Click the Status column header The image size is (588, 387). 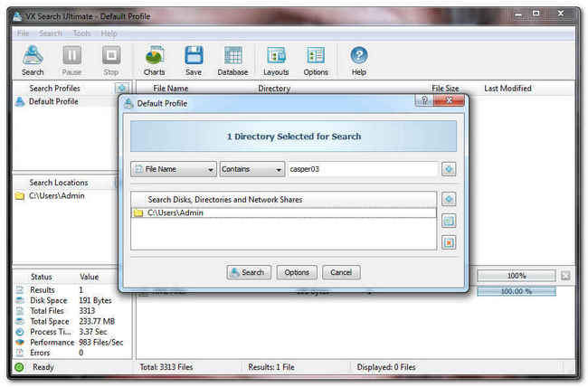[42, 277]
